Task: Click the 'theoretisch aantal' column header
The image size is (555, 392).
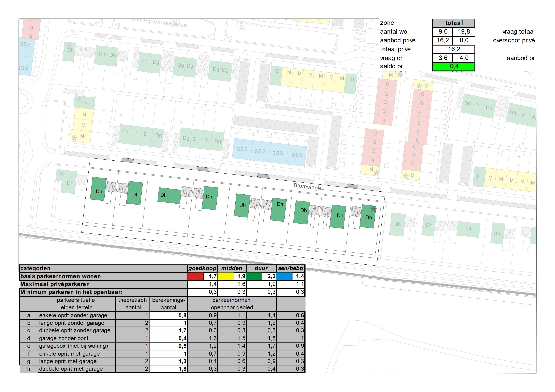Action: [132, 304]
